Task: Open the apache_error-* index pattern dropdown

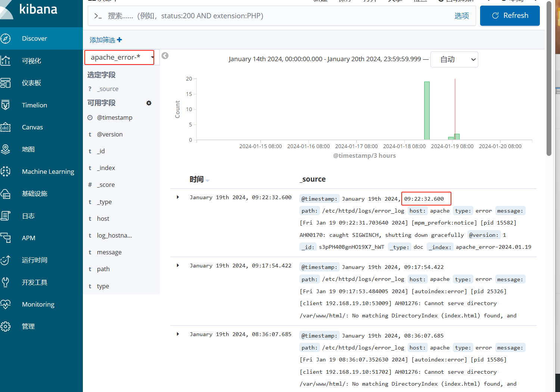Action: [x=119, y=57]
